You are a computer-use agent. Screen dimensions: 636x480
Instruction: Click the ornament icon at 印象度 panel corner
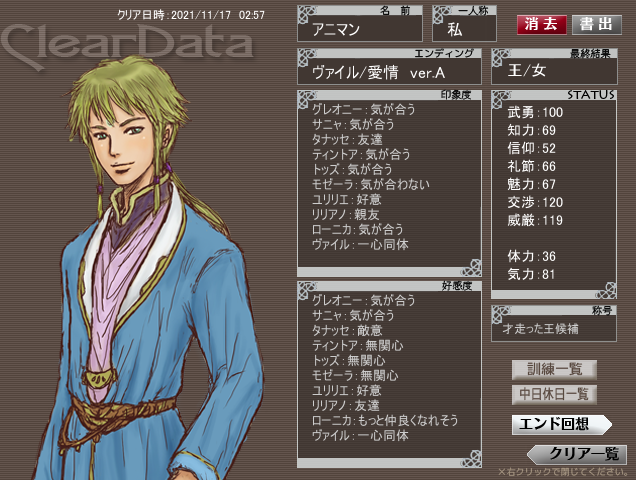click(307, 100)
